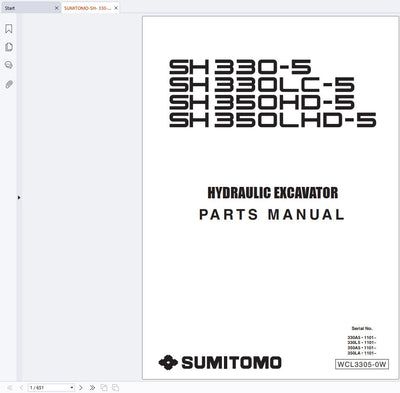Click the SUMITOMO logo on the page
400x393 pixels.
pyautogui.click(x=220, y=363)
